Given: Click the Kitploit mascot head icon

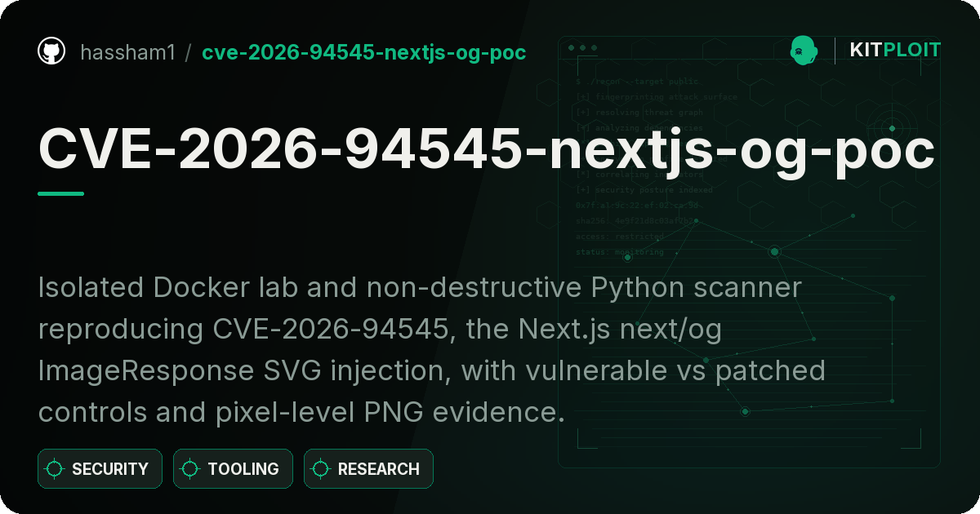Looking at the screenshot, I should [804, 51].
